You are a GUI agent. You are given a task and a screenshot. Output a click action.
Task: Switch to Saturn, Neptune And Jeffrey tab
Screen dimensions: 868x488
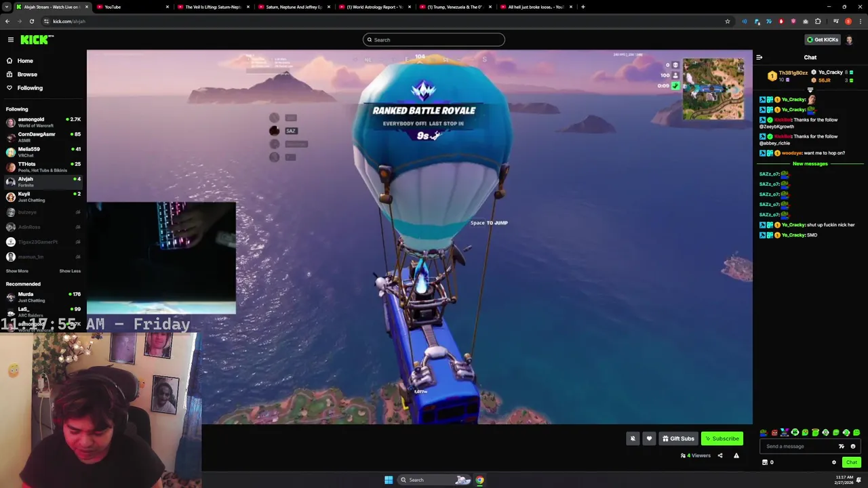tap(293, 7)
